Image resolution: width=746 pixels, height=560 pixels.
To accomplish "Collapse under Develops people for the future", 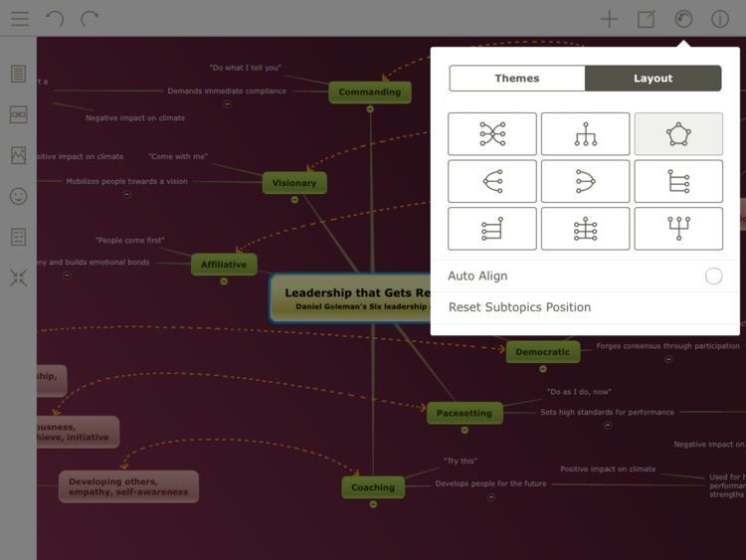I will 491,497.
